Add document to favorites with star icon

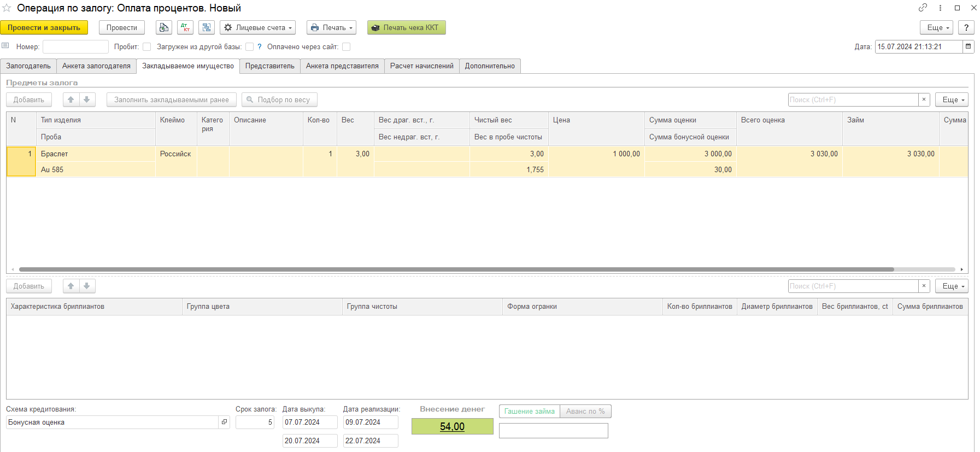pyautogui.click(x=7, y=8)
